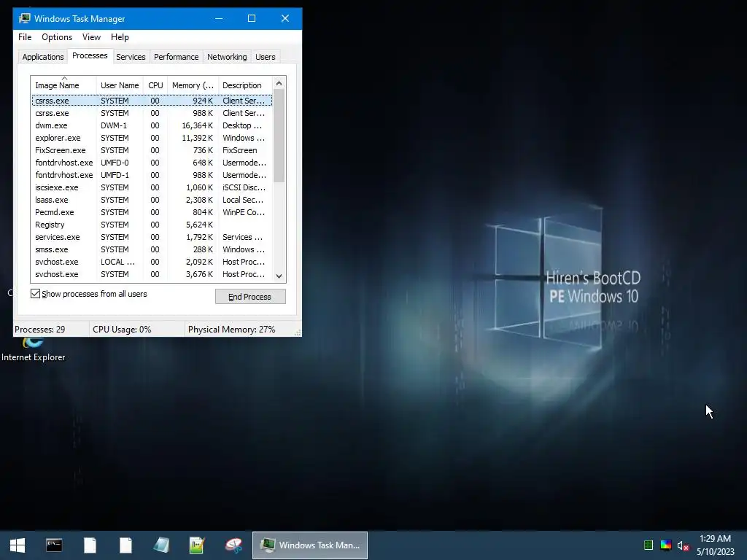
Task: Switch to the Services tab
Action: point(131,57)
